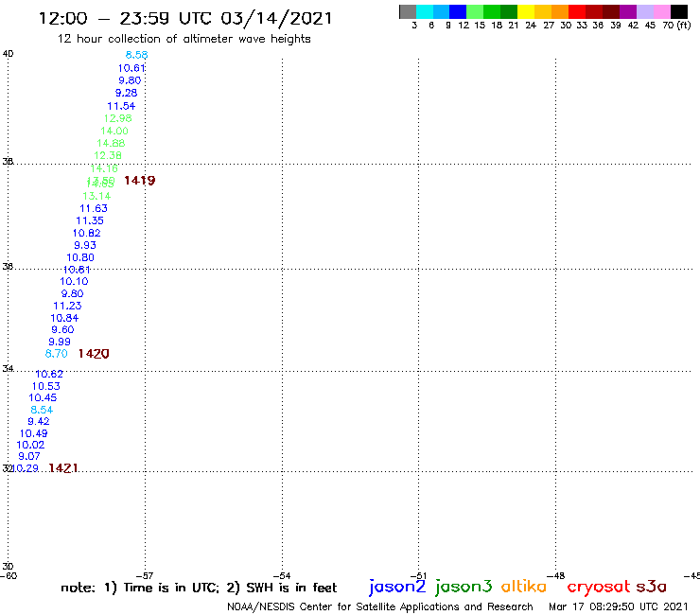Click the note about UTC time and SWH

(x=199, y=588)
